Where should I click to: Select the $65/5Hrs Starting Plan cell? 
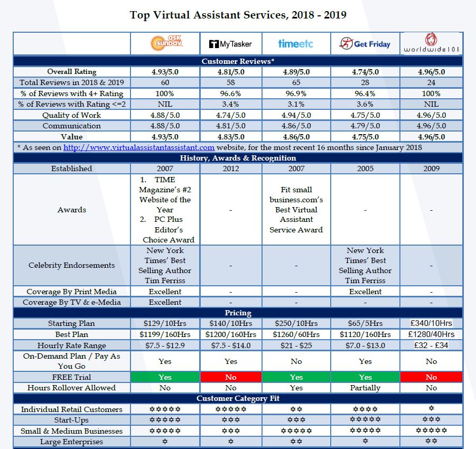[x=365, y=323]
